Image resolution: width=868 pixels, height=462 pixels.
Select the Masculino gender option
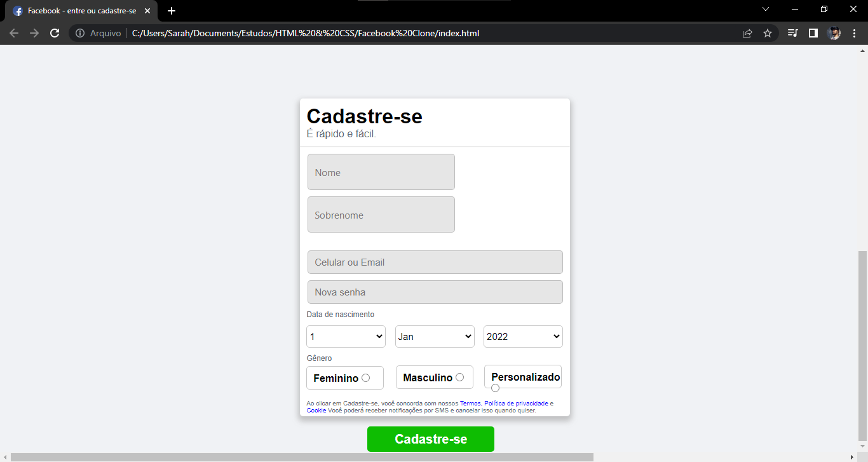[x=459, y=377]
